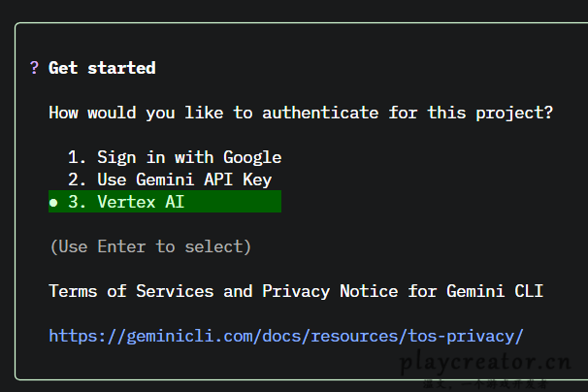The height and width of the screenshot is (392, 588).
Task: Open the geminicli.com tos-privacy URL
Action: tap(286, 336)
